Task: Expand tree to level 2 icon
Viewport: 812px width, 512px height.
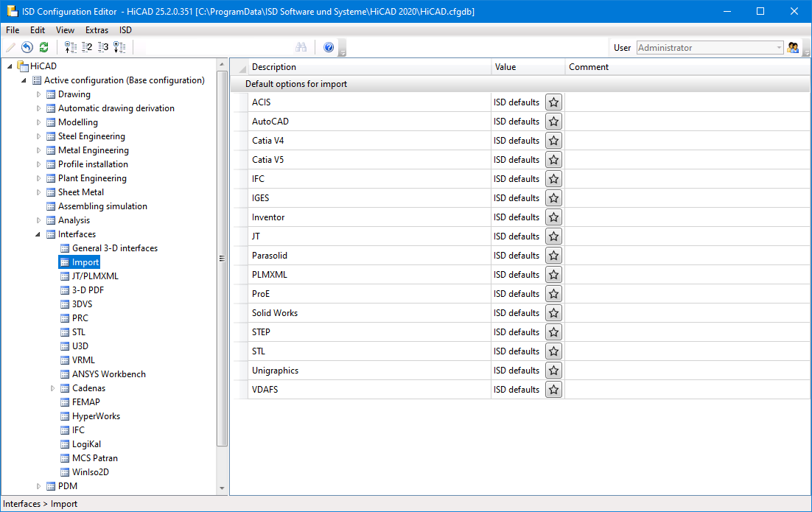Action: click(x=87, y=47)
